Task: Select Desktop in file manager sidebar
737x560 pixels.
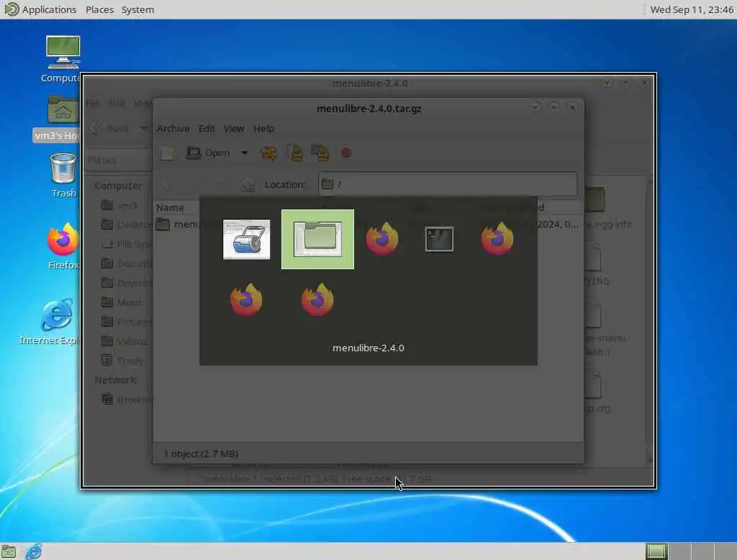Action: tap(126, 225)
